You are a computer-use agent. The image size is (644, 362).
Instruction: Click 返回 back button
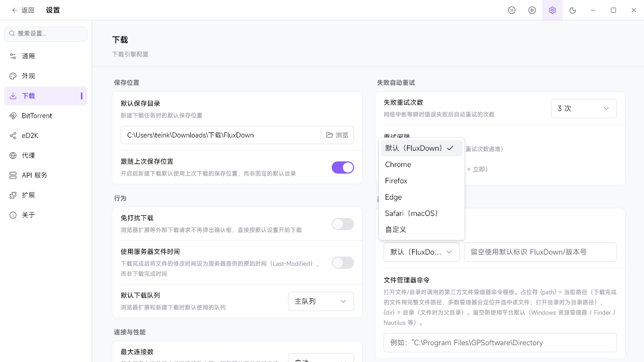(23, 10)
